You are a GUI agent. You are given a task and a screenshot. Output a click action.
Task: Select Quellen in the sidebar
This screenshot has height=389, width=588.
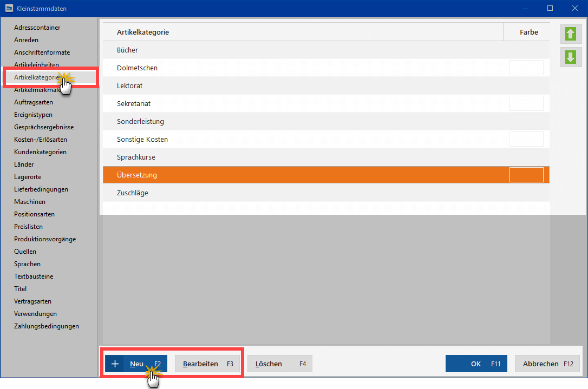click(x=25, y=251)
